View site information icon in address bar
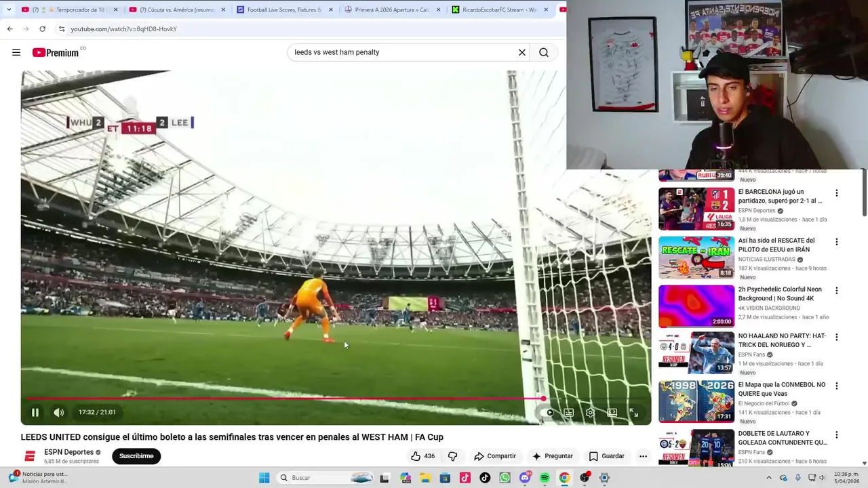The image size is (868, 488). 62,29
